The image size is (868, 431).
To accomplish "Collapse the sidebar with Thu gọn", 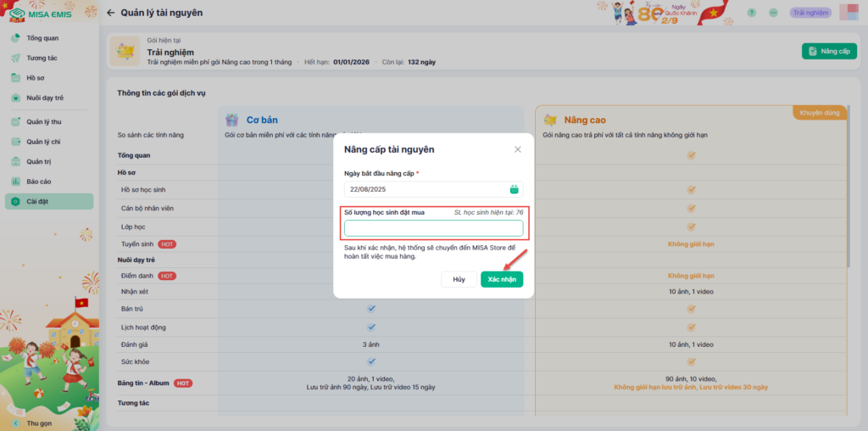I will (33, 423).
